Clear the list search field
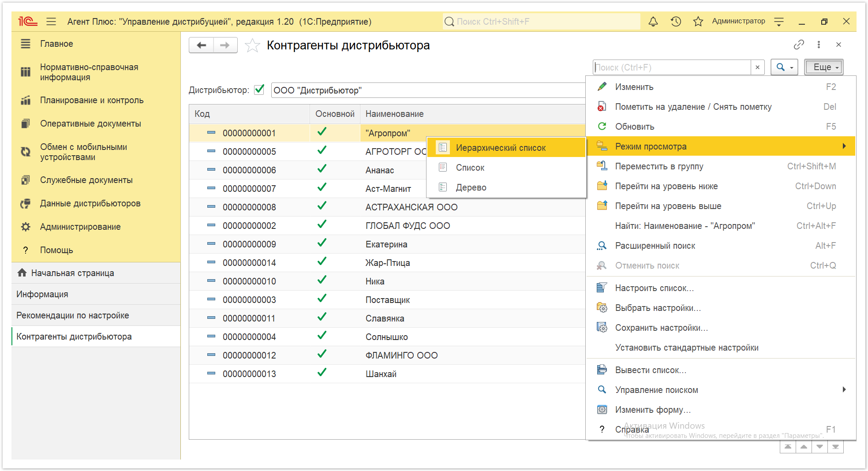Viewport: 868px width, 471px height. [x=757, y=67]
